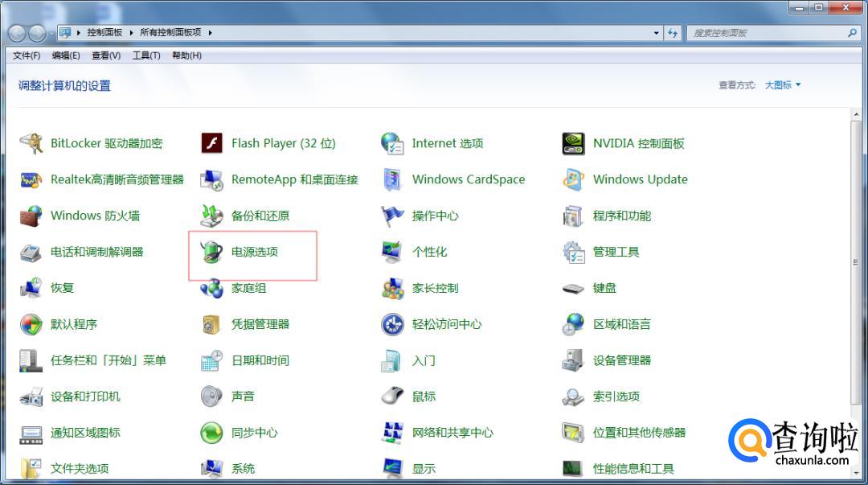Image resolution: width=868 pixels, height=485 pixels.
Task: Click the 同步中心 green icon
Action: coord(211,433)
